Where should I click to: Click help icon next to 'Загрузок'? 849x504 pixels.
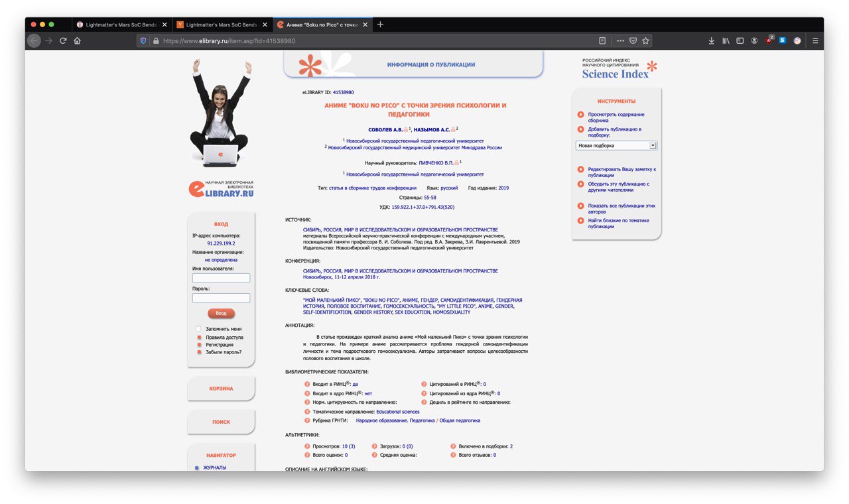pyautogui.click(x=375, y=446)
